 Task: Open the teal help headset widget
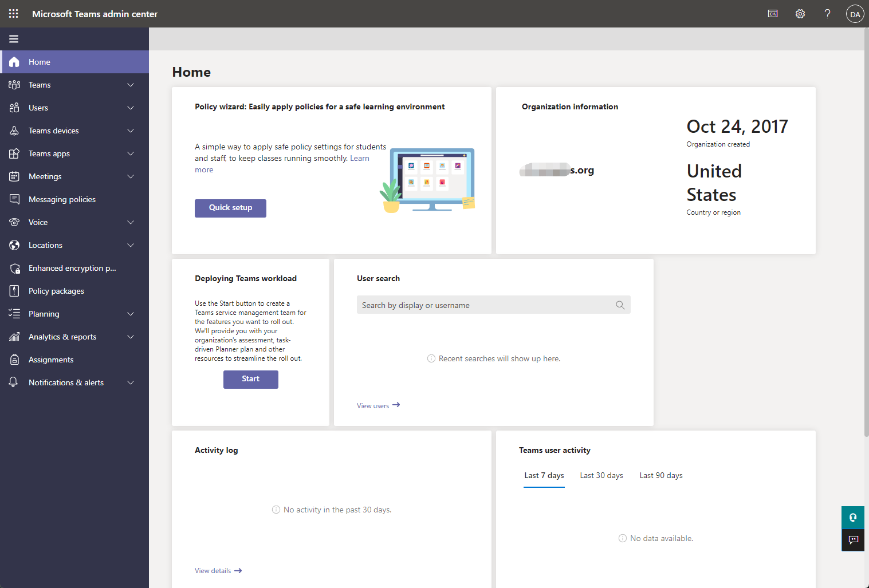coord(853,518)
